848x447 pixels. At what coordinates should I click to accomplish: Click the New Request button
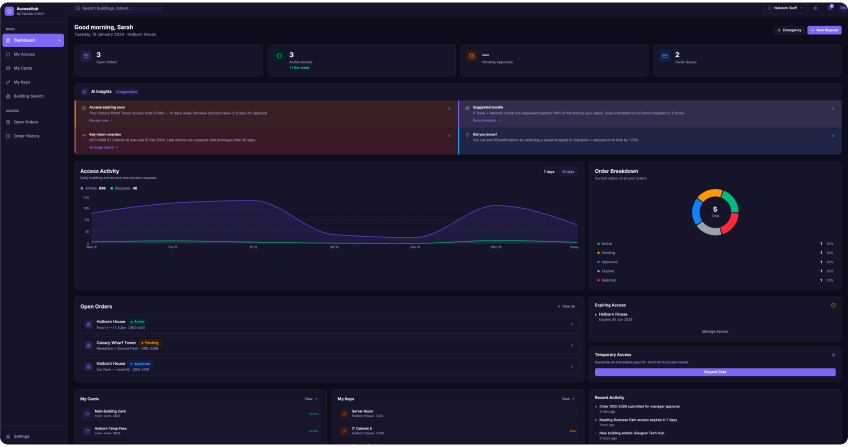(824, 30)
